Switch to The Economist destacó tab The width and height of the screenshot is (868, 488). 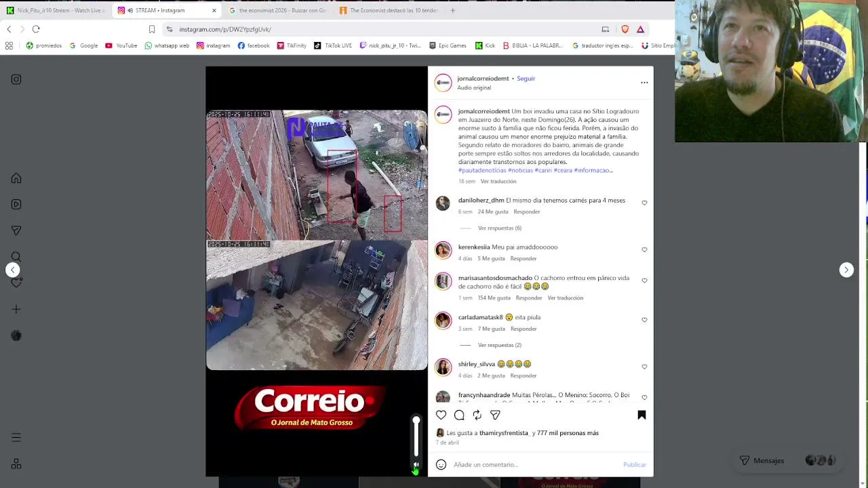tap(389, 10)
